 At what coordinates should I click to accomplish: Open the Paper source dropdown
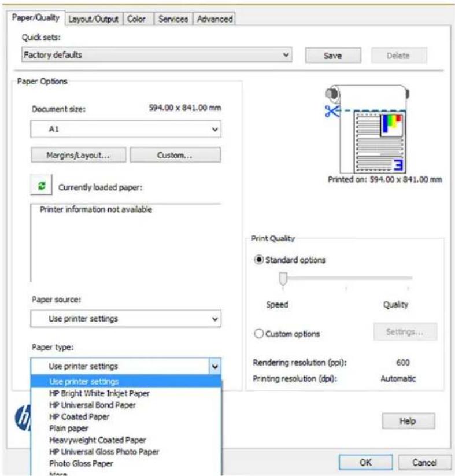click(125, 319)
